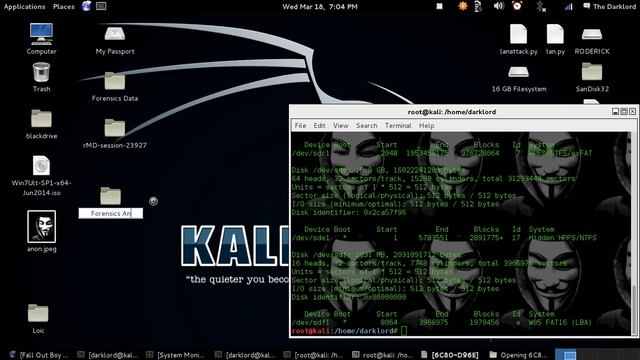Image resolution: width=640 pixels, height=360 pixels.
Task: Click the folder icon being renamed
Action: [x=111, y=196]
